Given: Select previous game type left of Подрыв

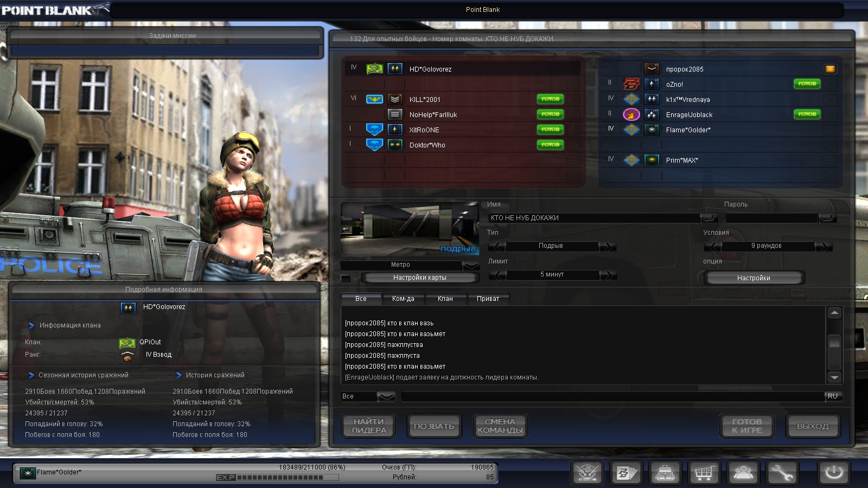Looking at the screenshot, I should coord(496,246).
